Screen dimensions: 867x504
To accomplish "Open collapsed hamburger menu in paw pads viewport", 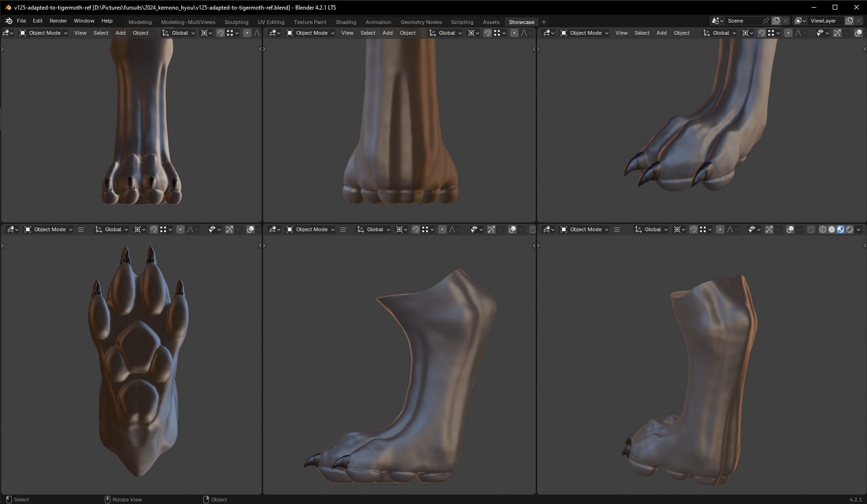I will 81,230.
